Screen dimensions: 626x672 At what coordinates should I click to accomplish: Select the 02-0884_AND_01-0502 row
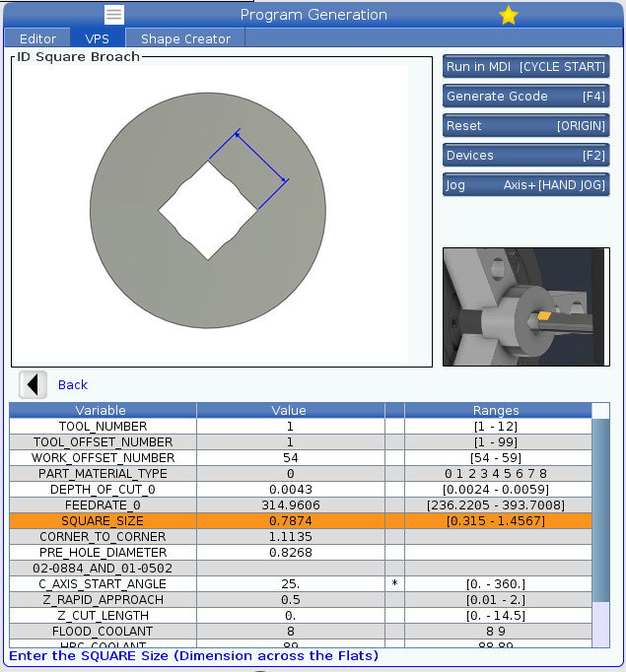tap(103, 569)
